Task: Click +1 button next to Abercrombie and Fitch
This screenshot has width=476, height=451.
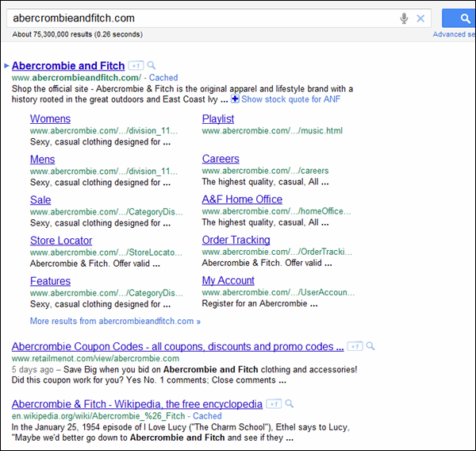Action: tap(136, 65)
